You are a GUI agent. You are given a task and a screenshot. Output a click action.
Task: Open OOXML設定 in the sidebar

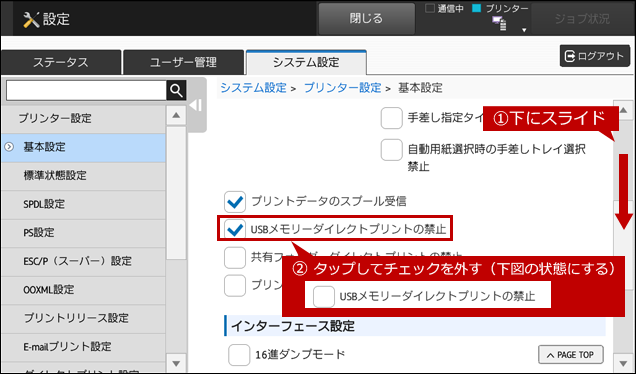84,290
